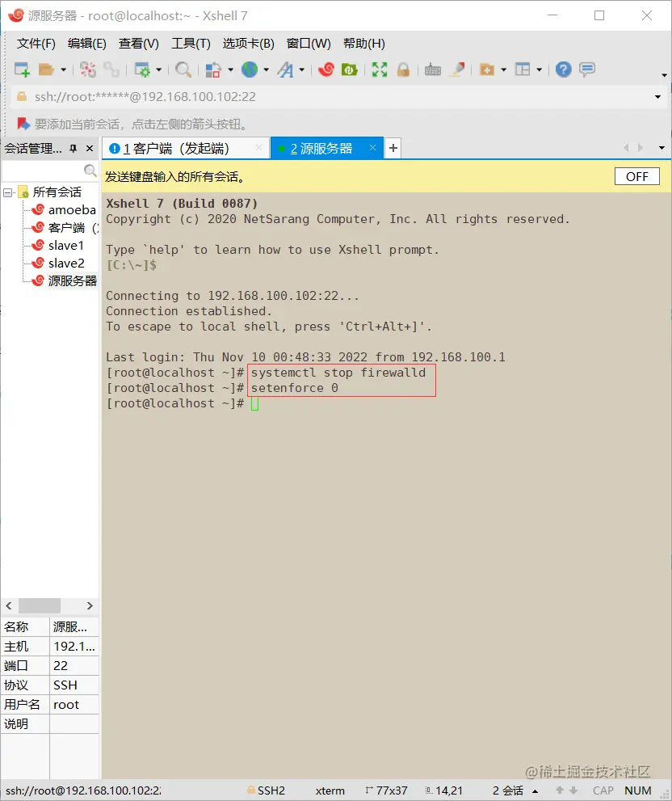Toggle the OFF send-to-all-sessions button
The width and height of the screenshot is (672, 801).
[x=636, y=177]
